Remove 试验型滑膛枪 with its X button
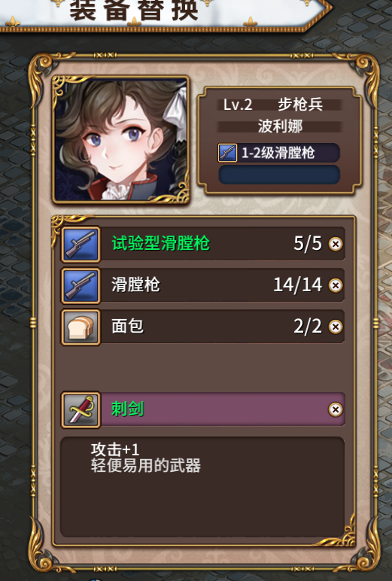Image resolution: width=392 pixels, height=581 pixels. coord(336,244)
